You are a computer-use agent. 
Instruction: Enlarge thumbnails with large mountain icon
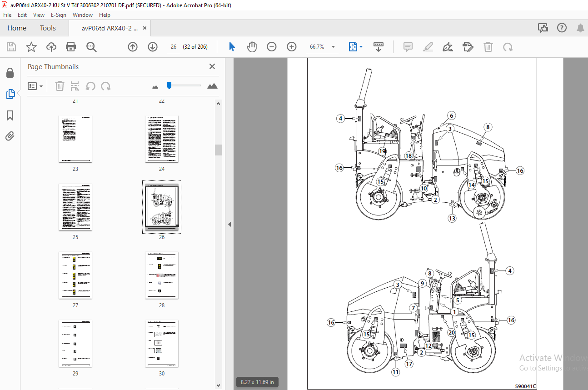point(212,86)
